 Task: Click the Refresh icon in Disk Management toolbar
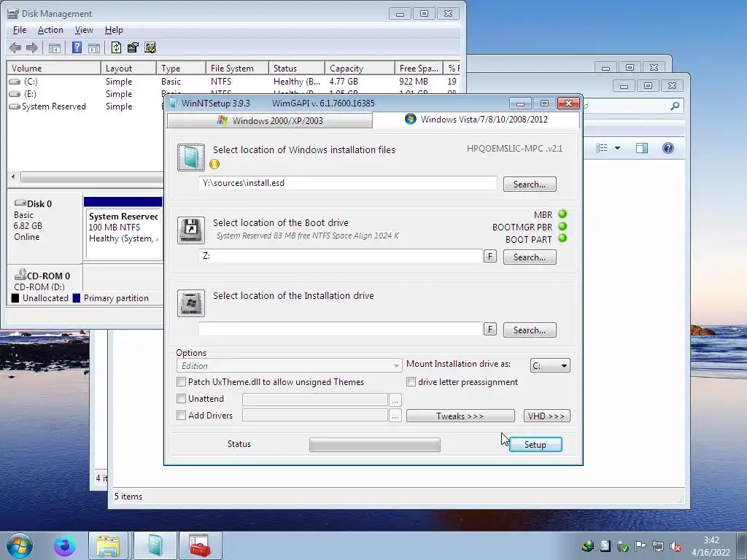pos(116,47)
